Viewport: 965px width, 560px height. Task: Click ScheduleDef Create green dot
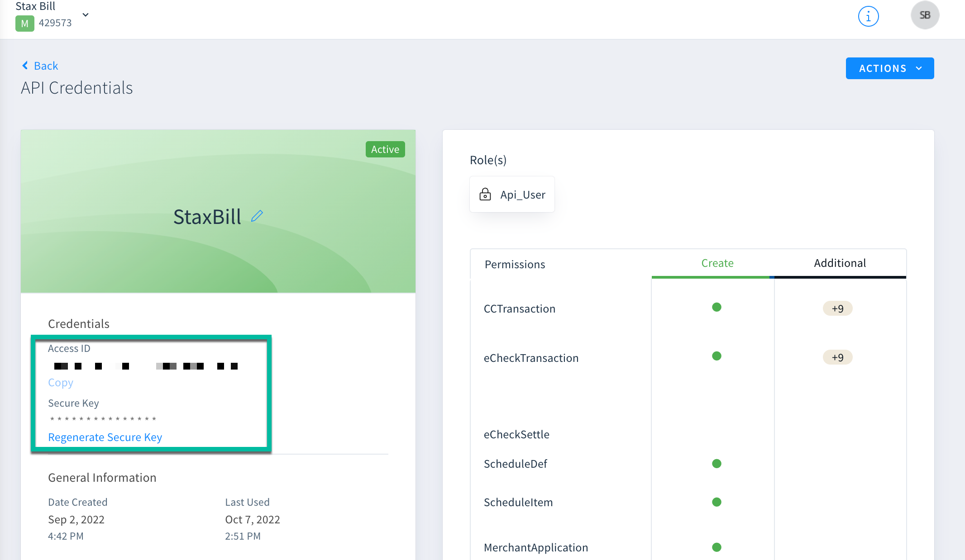click(x=717, y=464)
